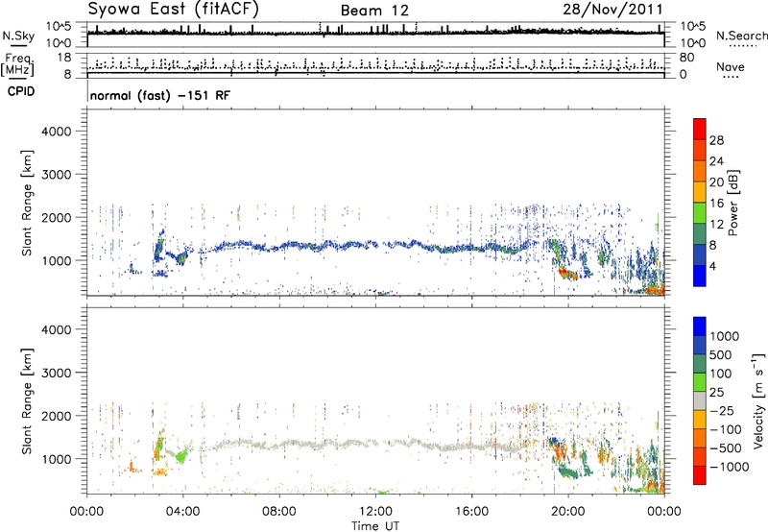Click 'Slant Range [km]' label of power panel

coord(27,203)
